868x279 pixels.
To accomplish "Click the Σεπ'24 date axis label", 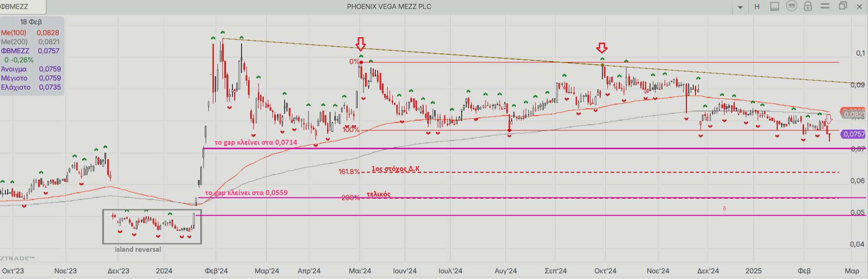I will [556, 271].
